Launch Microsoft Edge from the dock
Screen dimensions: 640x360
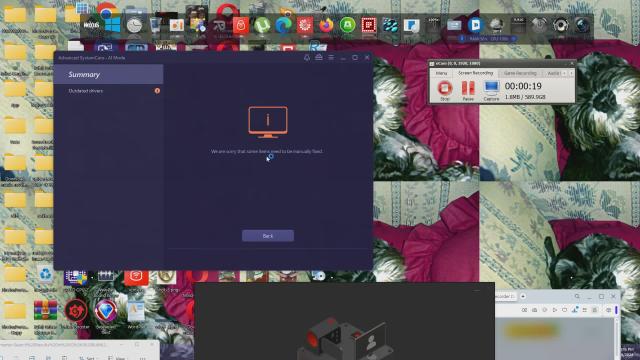283,25
